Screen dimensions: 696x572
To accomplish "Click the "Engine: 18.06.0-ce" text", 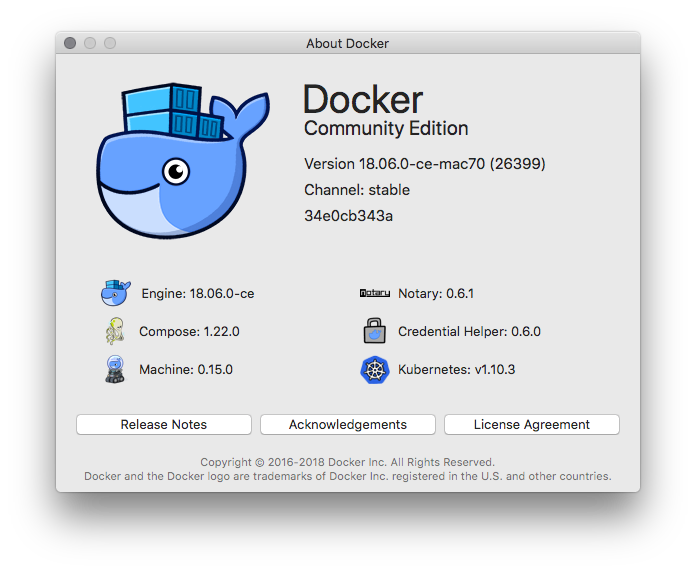I will 198,293.
